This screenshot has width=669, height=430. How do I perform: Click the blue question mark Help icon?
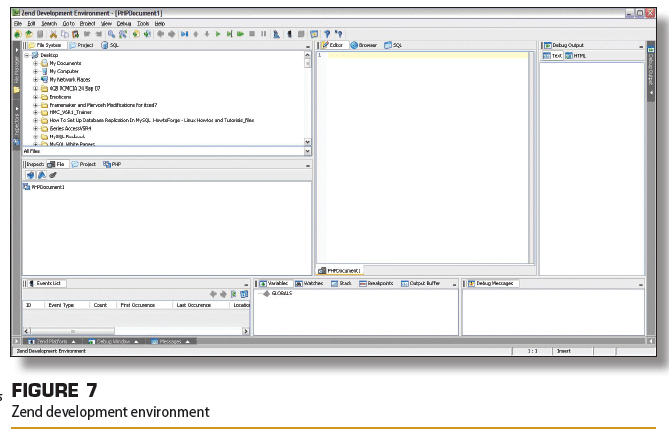point(327,34)
